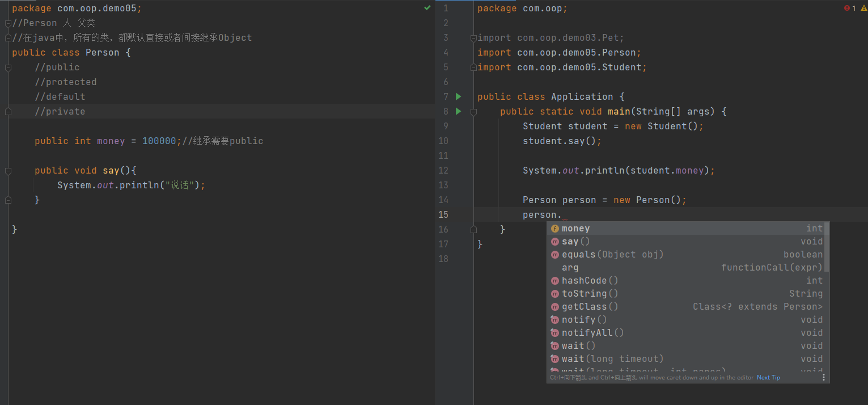Click the completion popup scrollbar thumb
Image resolution: width=868 pixels, height=405 pixels.
click(827, 247)
